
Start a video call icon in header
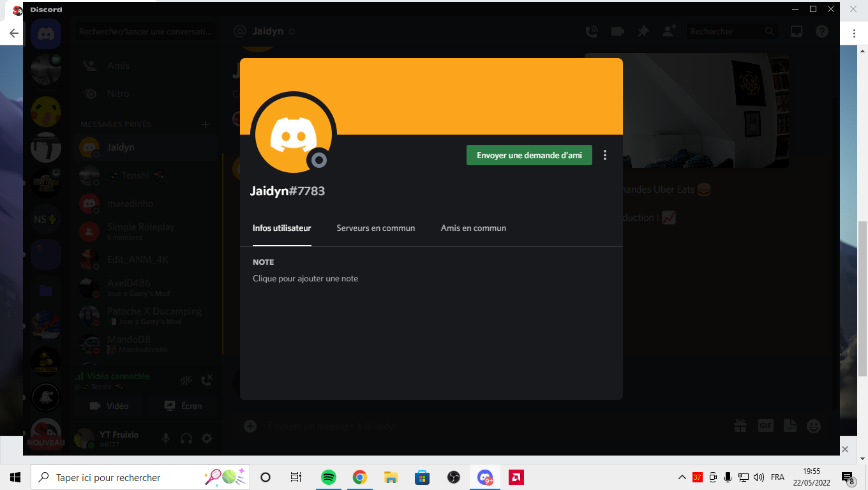[617, 31]
